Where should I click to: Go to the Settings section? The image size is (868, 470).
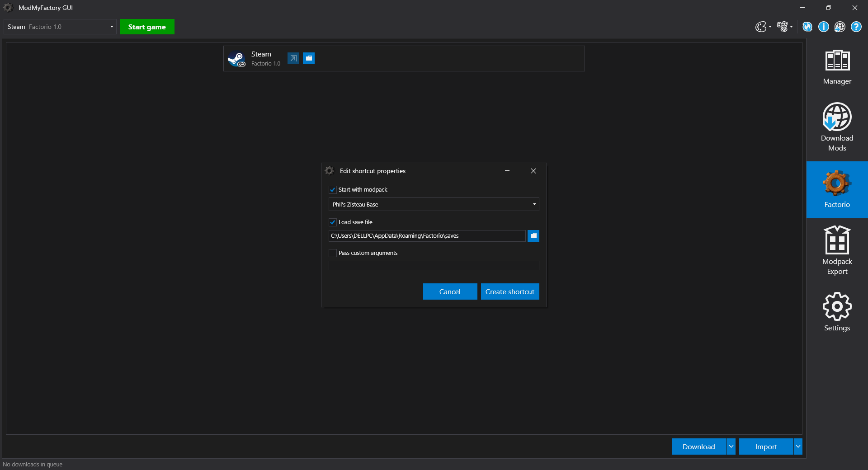point(837,312)
